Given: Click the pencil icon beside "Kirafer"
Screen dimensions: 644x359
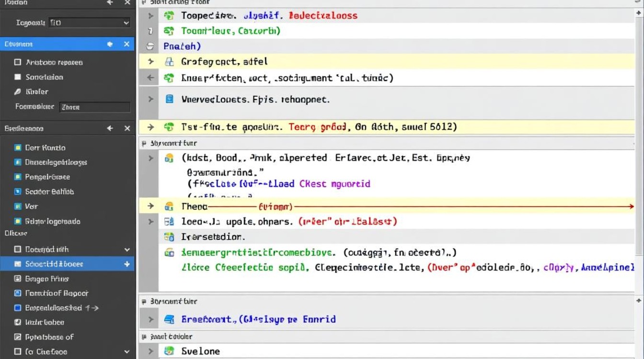Looking at the screenshot, I should [18, 91].
